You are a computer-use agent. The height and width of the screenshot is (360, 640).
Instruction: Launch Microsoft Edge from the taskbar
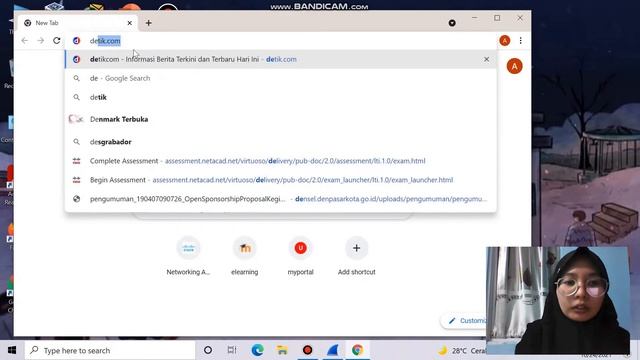tap(258, 350)
